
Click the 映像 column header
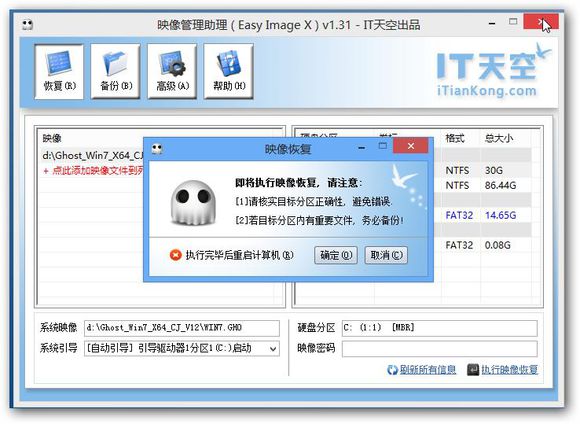coord(52,138)
